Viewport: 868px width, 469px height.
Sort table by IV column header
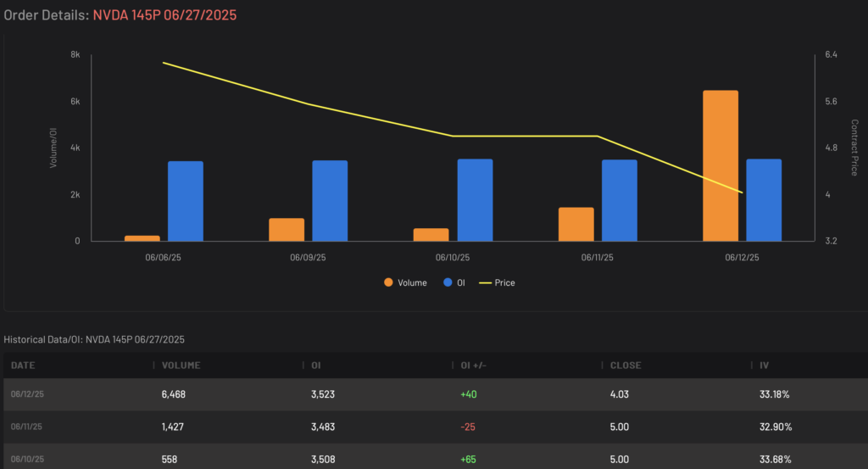coord(764,366)
